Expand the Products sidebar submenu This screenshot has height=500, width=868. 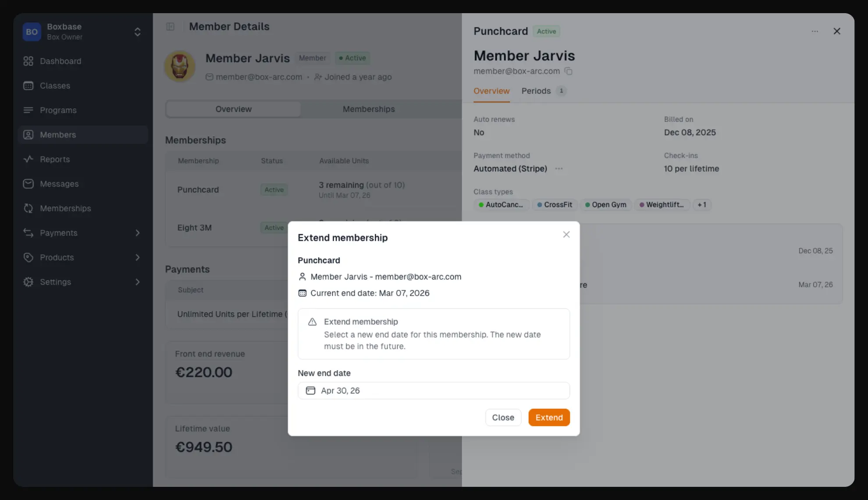137,257
